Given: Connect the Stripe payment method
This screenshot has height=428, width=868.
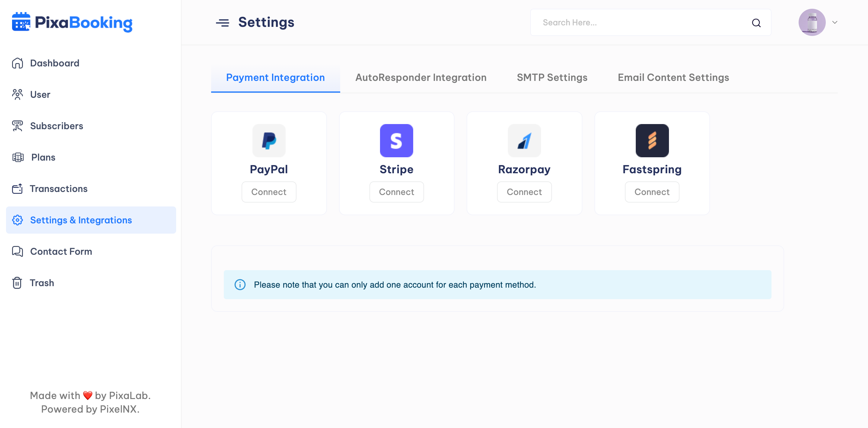Looking at the screenshot, I should click(x=396, y=192).
